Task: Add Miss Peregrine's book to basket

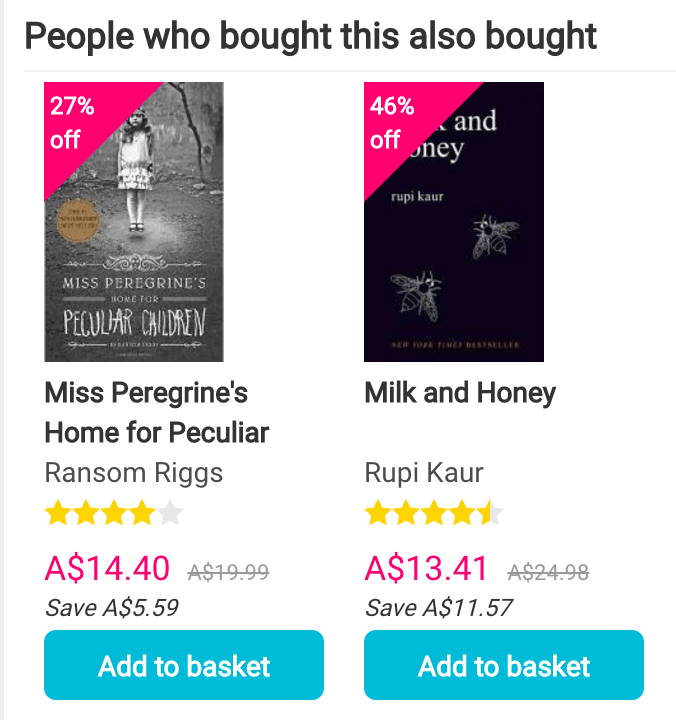Action: (x=184, y=665)
